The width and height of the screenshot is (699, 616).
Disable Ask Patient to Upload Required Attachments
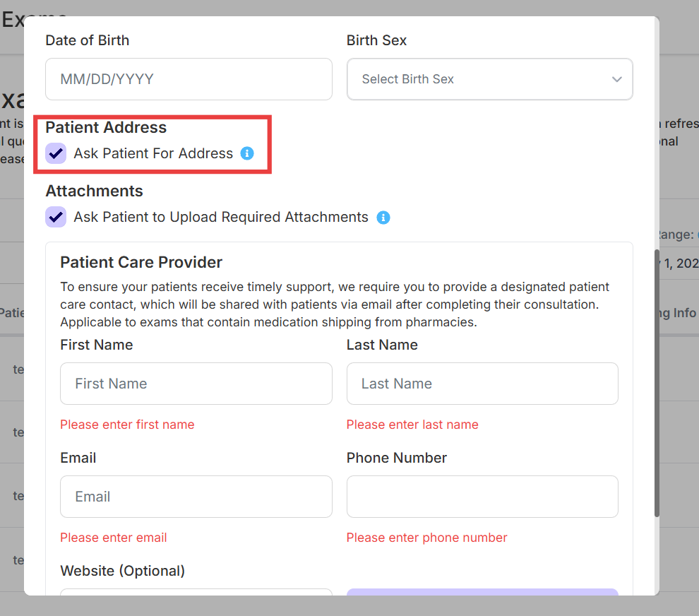click(x=56, y=217)
